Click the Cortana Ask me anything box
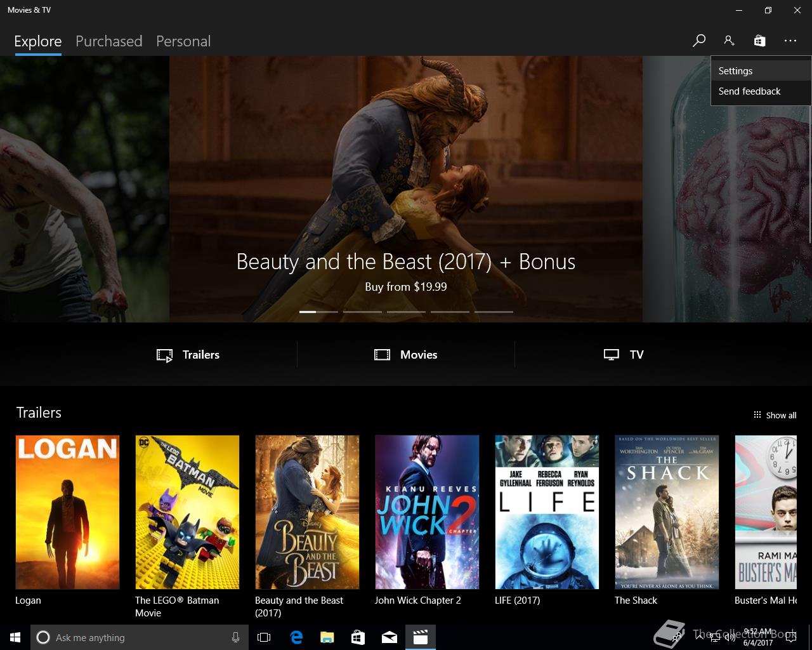The image size is (812, 650). click(139, 637)
